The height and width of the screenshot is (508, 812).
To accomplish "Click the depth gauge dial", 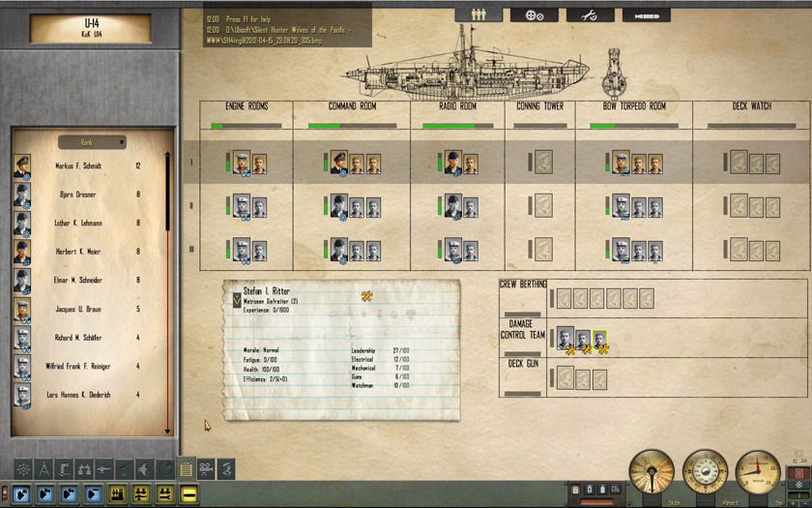I will pyautogui.click(x=705, y=472).
